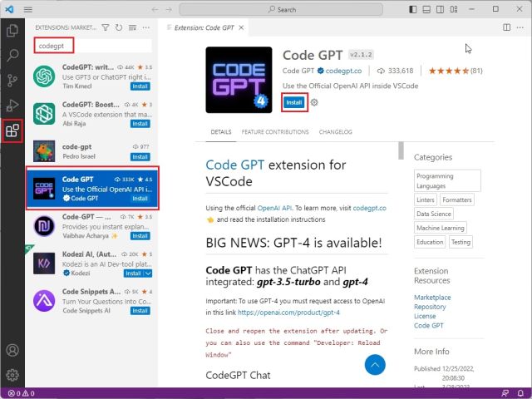Switch to FEATURE CONTRIBUTIONS tab
Image resolution: width=532 pixels, height=399 pixels.
click(x=275, y=132)
